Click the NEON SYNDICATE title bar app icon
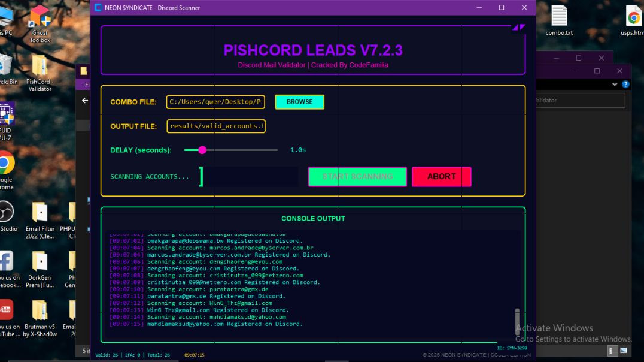Image resolution: width=644 pixels, height=362 pixels. click(98, 7)
